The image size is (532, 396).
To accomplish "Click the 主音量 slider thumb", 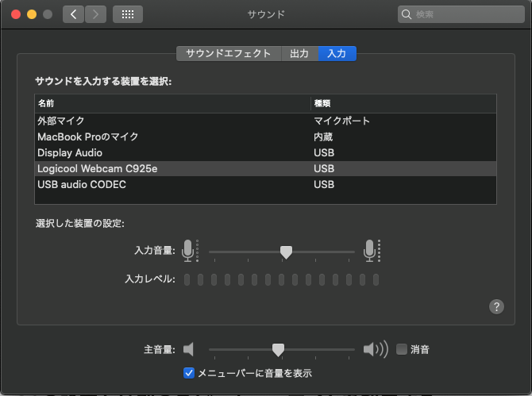I will (278, 350).
